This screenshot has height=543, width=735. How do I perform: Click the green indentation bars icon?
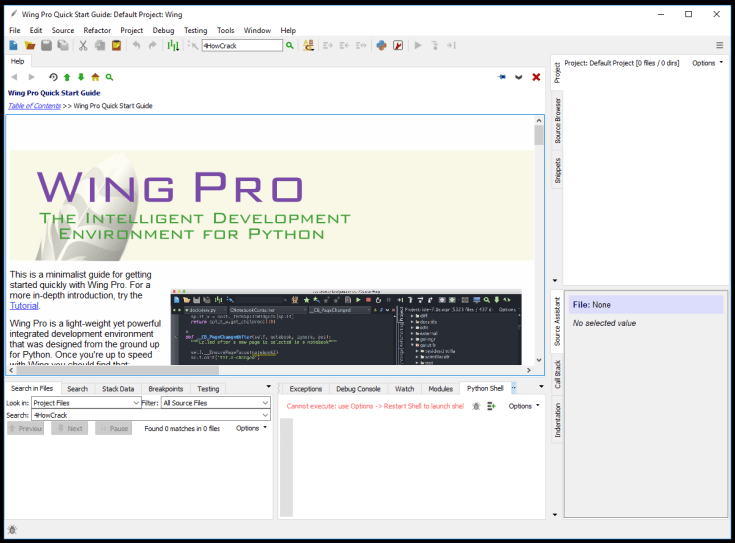[x=173, y=45]
